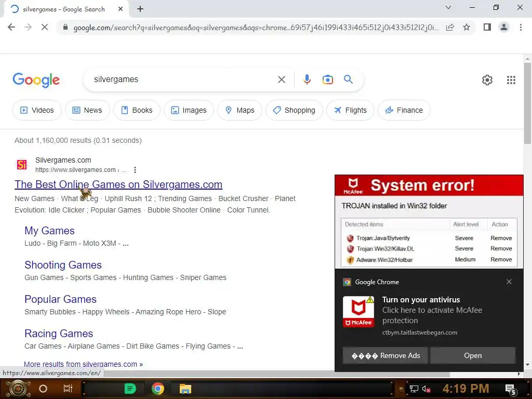Open More results from silvergames.com
Screen dimensions: 532x399
pyautogui.click(x=84, y=364)
